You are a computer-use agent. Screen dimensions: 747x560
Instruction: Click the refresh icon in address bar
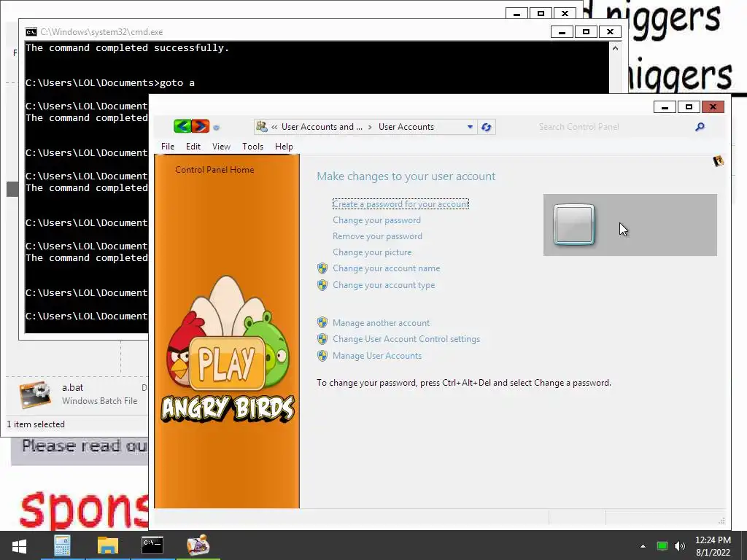click(487, 127)
